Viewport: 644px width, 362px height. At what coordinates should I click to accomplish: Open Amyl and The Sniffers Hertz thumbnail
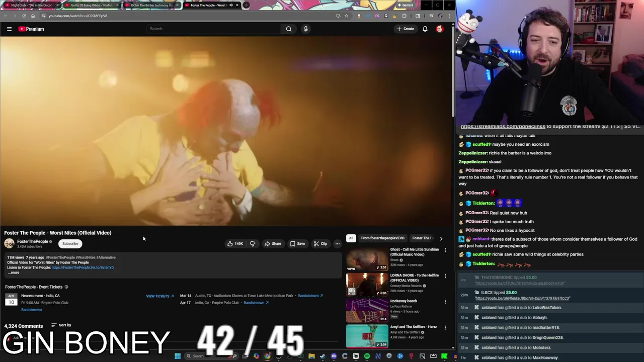(x=367, y=336)
